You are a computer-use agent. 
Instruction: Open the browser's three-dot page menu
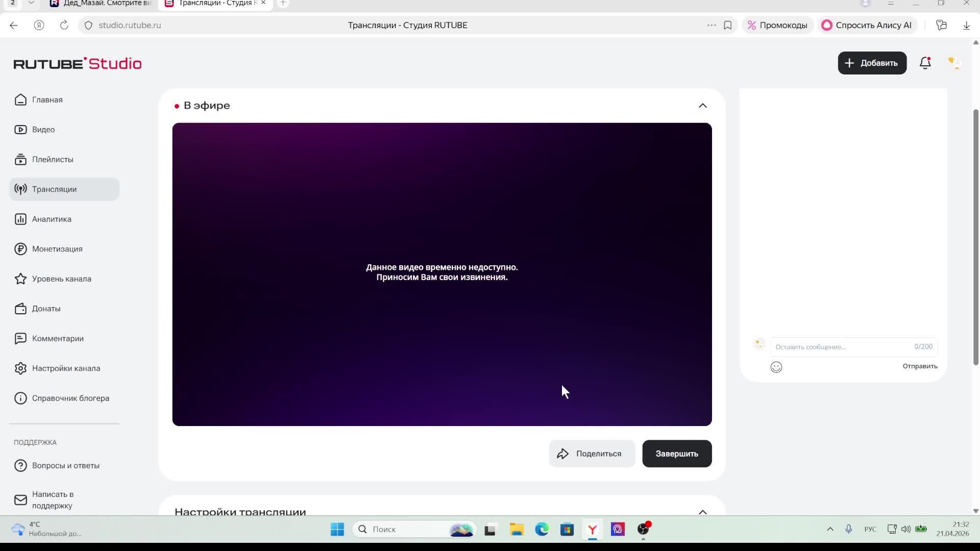pyautogui.click(x=711, y=25)
